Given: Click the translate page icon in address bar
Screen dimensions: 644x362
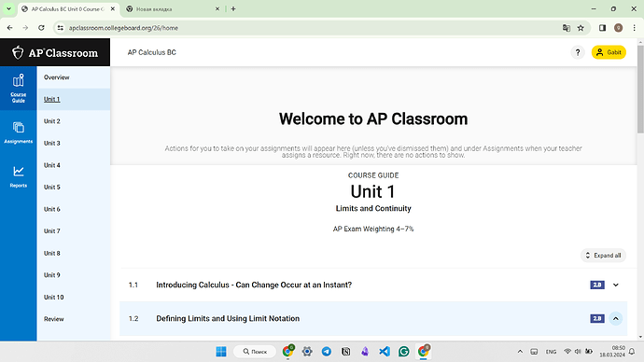Looking at the screenshot, I should (567, 28).
